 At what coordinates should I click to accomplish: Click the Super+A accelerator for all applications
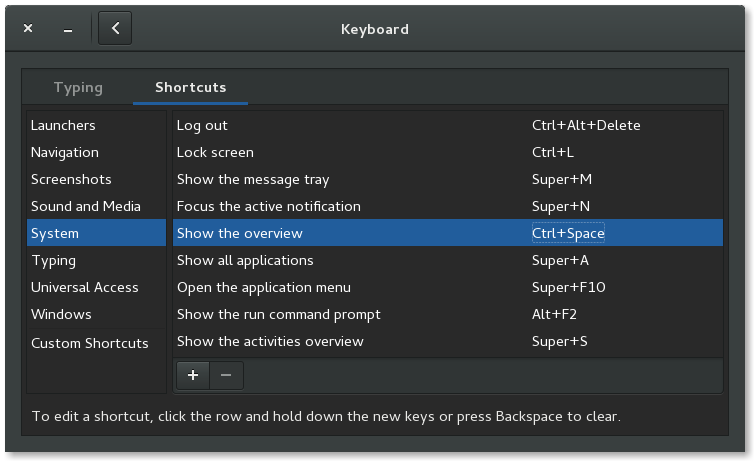[560, 260]
